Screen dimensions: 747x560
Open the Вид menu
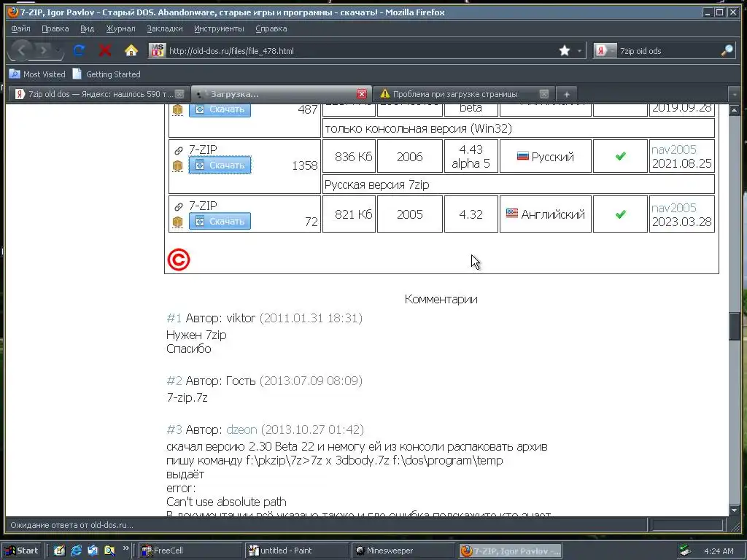point(87,28)
